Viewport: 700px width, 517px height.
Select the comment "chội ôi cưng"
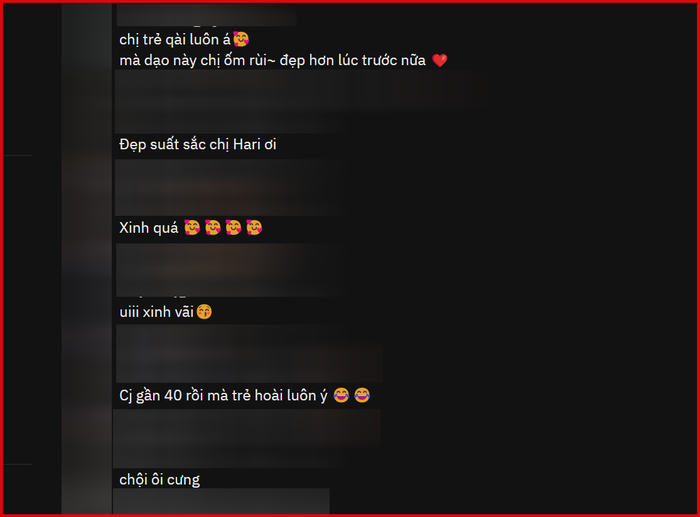(159, 479)
